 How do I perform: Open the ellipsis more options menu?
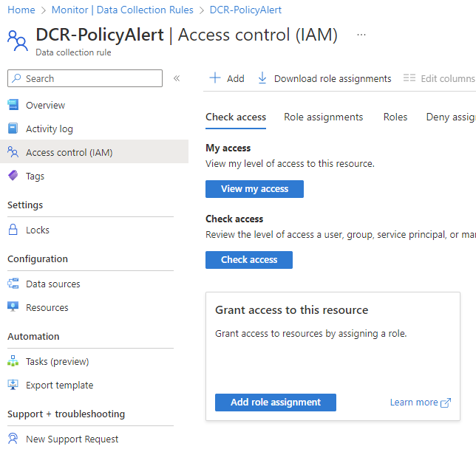pyautogui.click(x=361, y=35)
